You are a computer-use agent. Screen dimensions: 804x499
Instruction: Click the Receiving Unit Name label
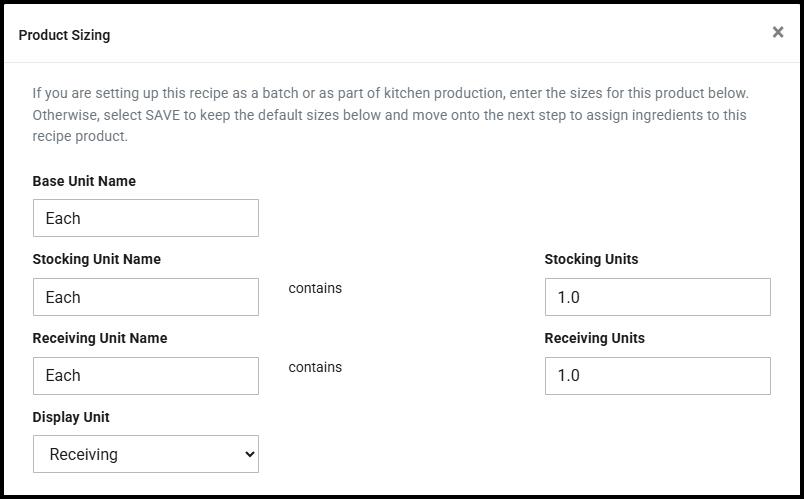click(99, 338)
